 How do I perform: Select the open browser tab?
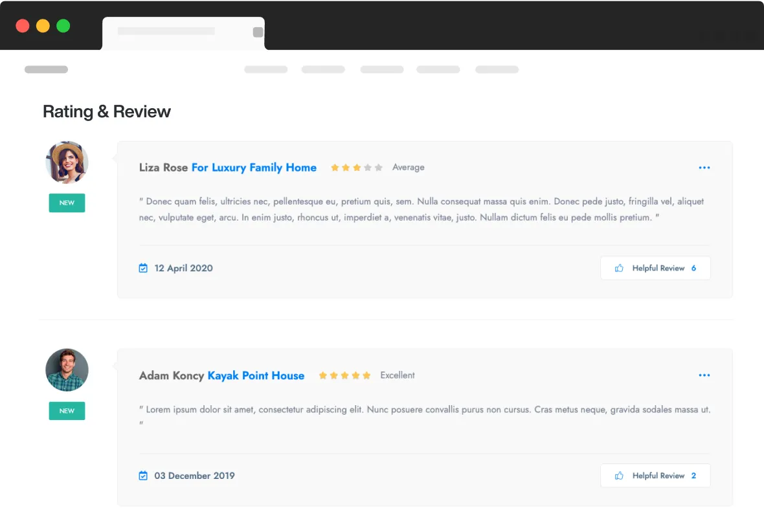183,33
